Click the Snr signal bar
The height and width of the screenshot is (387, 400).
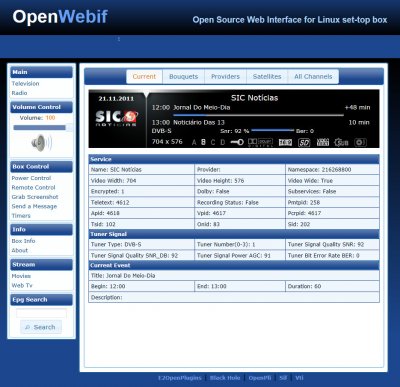273,131
